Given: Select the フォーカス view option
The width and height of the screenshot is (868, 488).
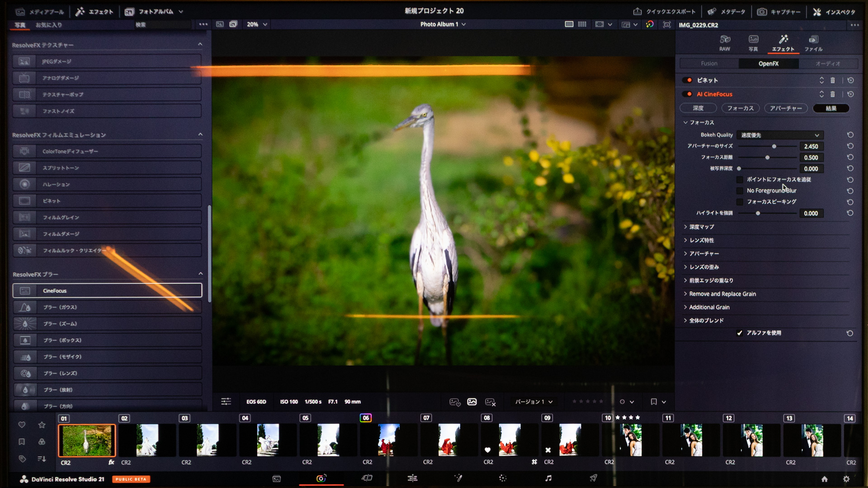Looking at the screenshot, I should [740, 108].
